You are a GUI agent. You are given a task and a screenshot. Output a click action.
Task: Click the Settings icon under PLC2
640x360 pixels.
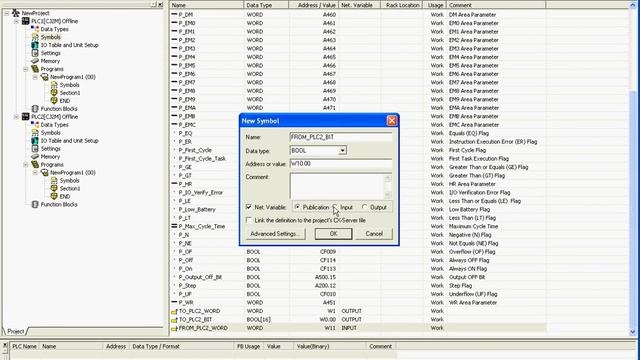tap(35, 148)
